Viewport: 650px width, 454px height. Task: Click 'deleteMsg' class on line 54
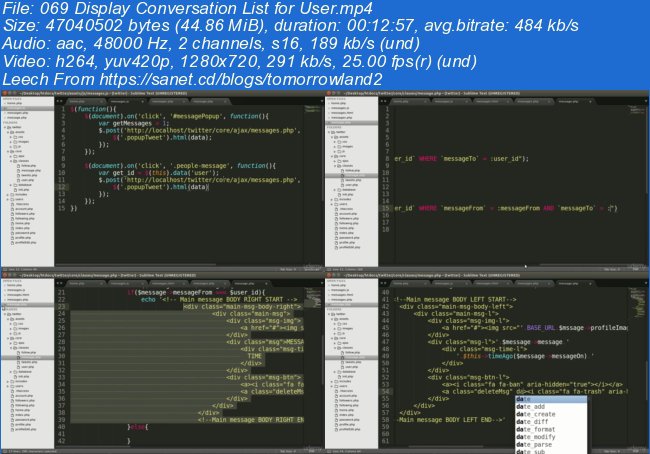(x=494, y=392)
